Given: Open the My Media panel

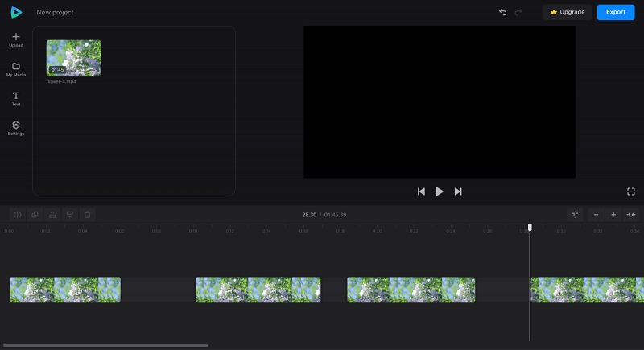Looking at the screenshot, I should [16, 70].
